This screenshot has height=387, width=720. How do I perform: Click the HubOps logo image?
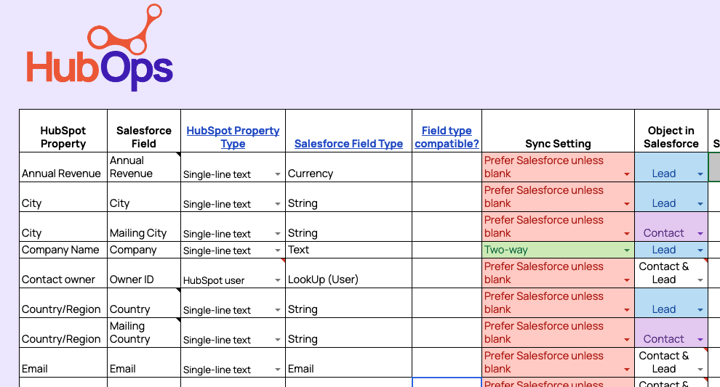[x=100, y=48]
